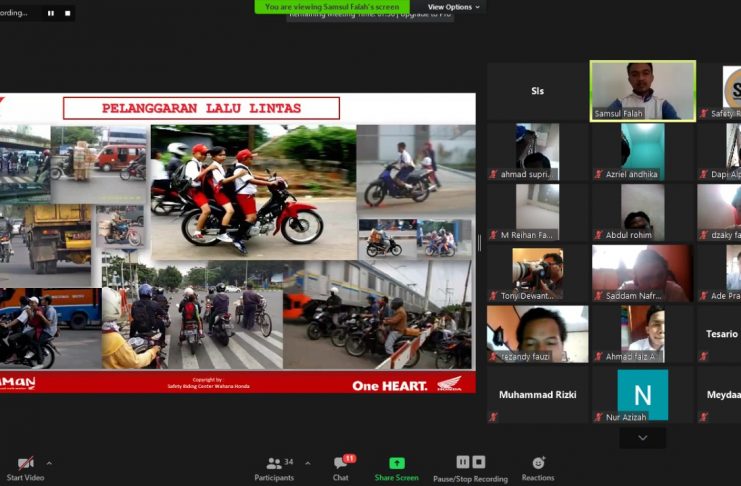Pause recording using the top-left indicator
Screen dimensions: 741x486
52,14
